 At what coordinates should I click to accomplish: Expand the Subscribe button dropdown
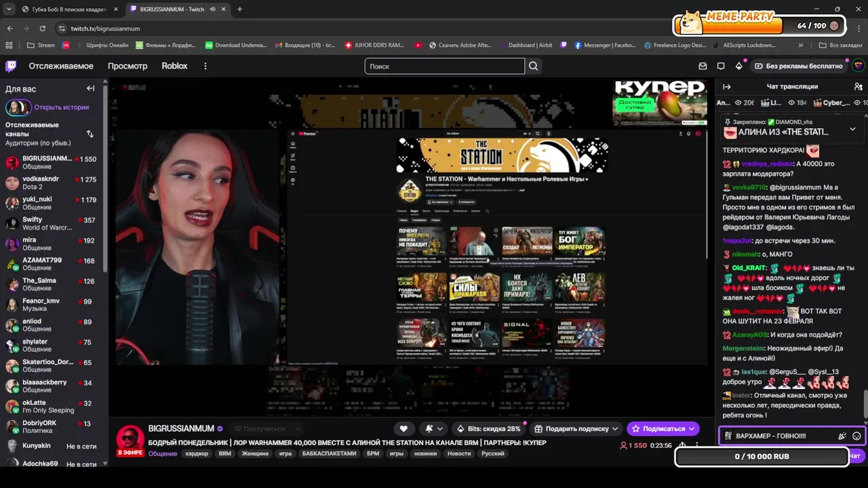tap(692, 428)
